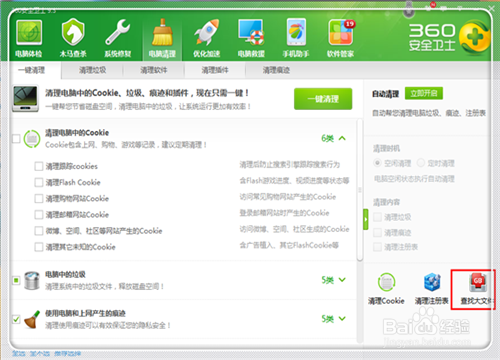Viewport: 500px width, 360px height.
Task: Open the 清理注册表 blue cubes icon
Action: click(432, 282)
